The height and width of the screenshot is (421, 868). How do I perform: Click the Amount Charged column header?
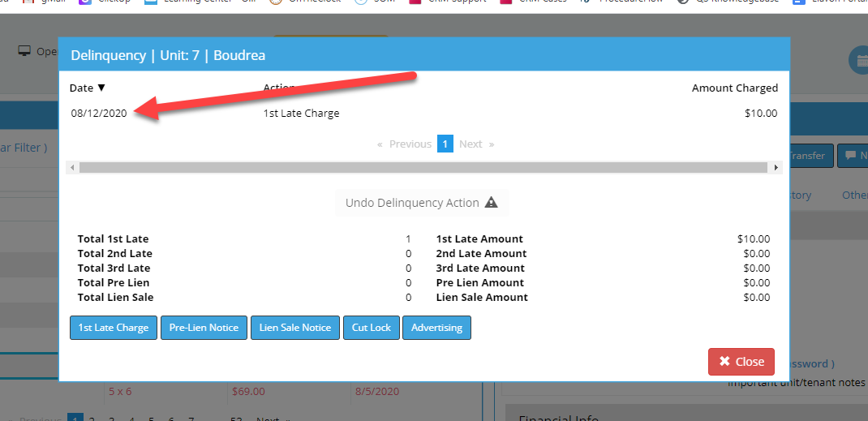click(735, 88)
